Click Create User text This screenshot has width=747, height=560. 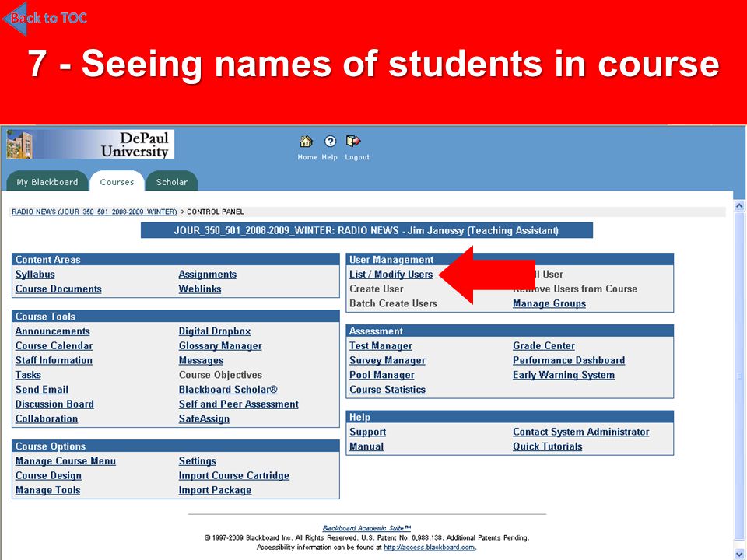tap(377, 289)
